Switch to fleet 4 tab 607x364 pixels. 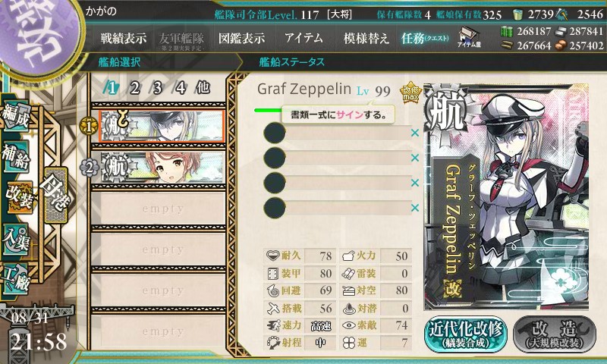click(x=180, y=88)
